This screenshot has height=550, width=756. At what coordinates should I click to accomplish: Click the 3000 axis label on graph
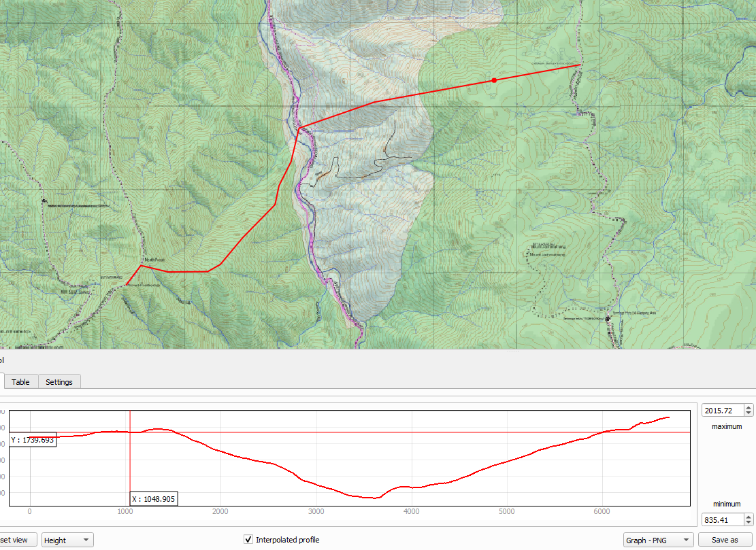click(x=316, y=511)
